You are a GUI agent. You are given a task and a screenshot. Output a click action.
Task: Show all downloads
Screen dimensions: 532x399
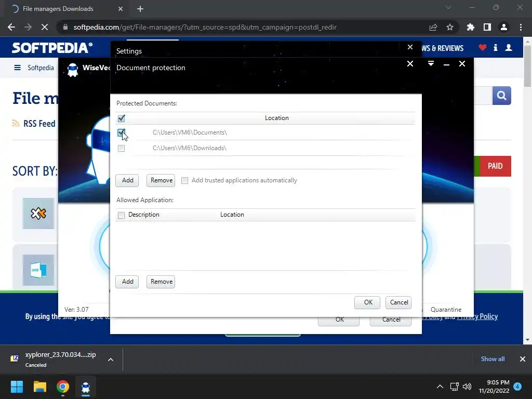click(493, 359)
